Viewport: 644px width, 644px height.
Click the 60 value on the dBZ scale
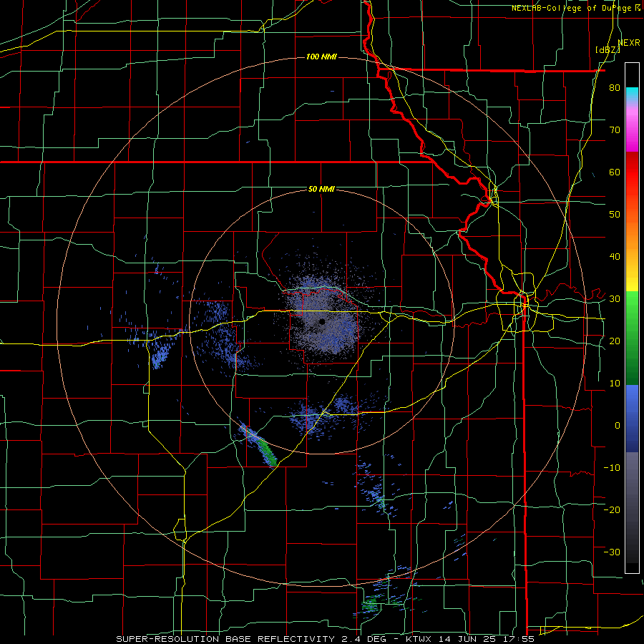(x=615, y=172)
